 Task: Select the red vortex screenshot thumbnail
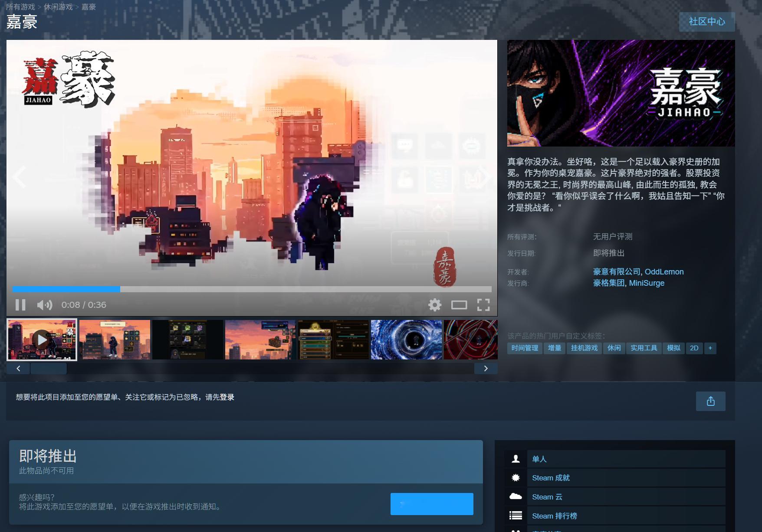click(x=471, y=339)
